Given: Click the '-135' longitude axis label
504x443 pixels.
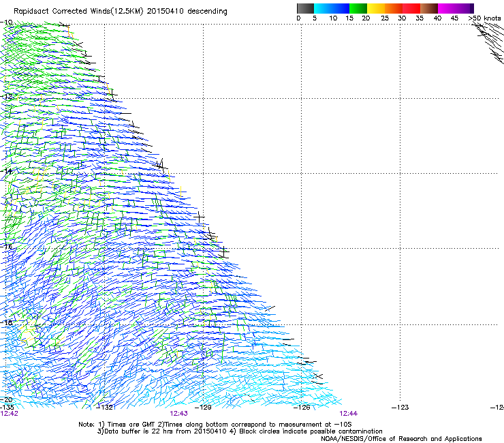Looking at the screenshot, I should coord(7,408).
